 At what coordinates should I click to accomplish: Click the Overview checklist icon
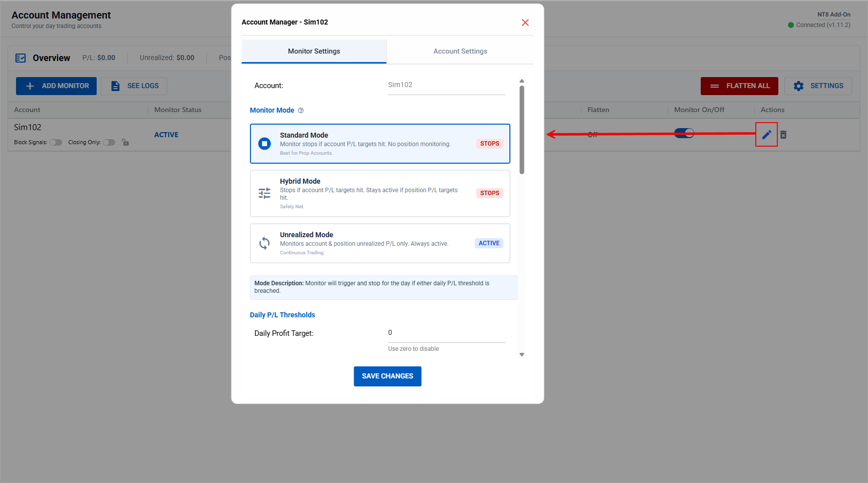click(x=21, y=58)
